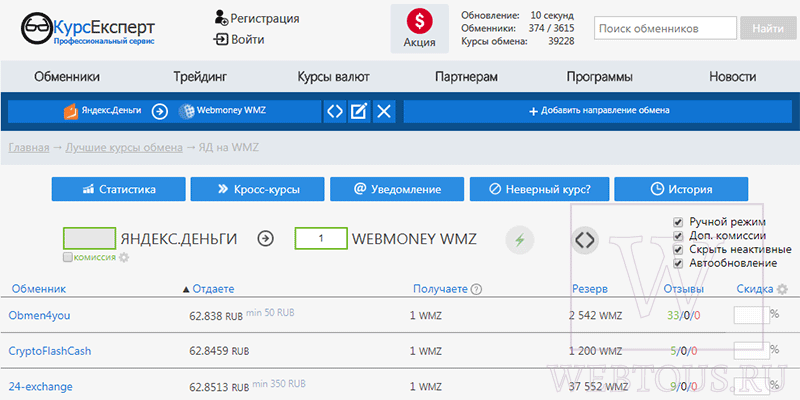Screen dimensions: 800x400
Task: Toggle the Автообновление checkbox
Action: (678, 264)
